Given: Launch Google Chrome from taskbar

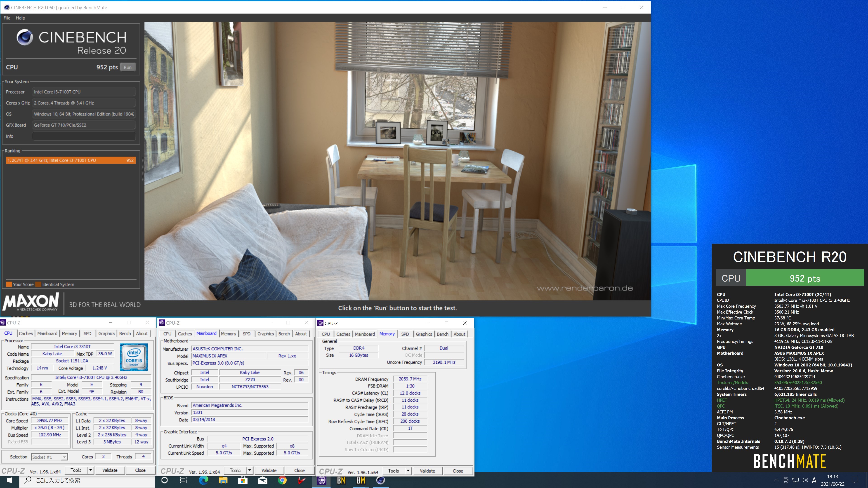Looking at the screenshot, I should [282, 480].
